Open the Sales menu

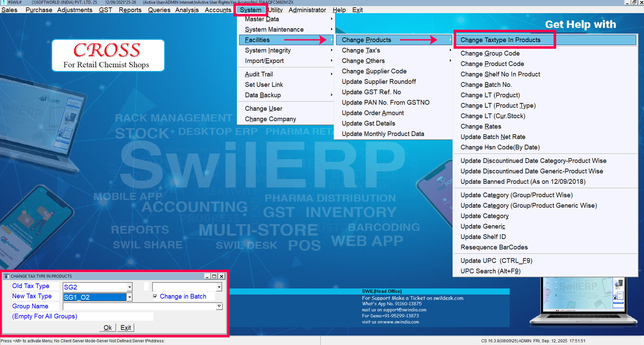pos(9,10)
